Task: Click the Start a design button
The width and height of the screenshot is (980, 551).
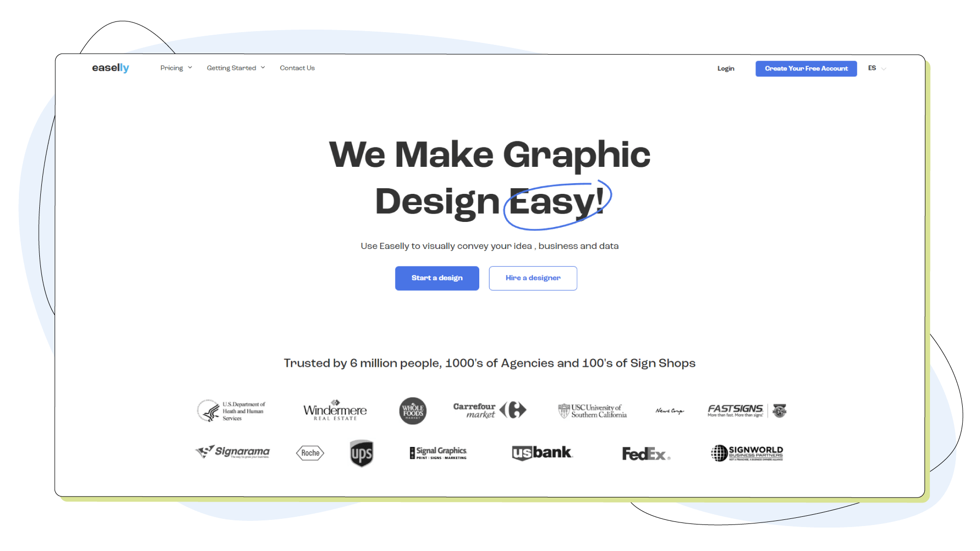Action: tap(436, 278)
